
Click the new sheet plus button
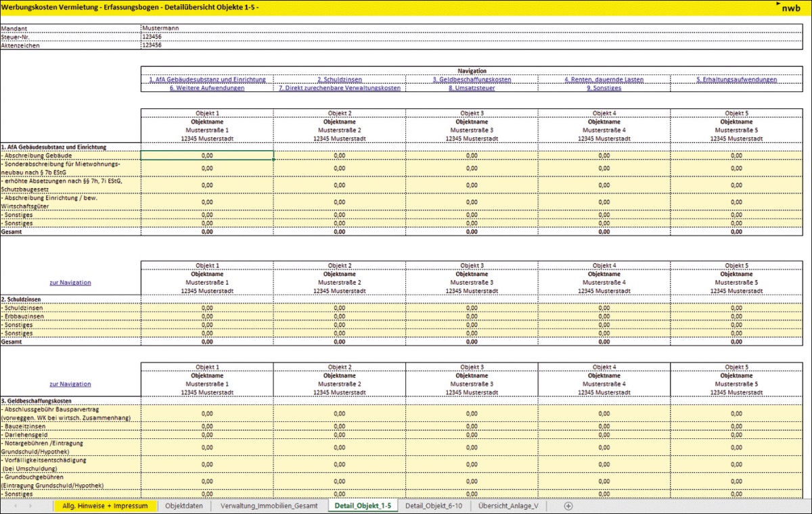coord(568,506)
